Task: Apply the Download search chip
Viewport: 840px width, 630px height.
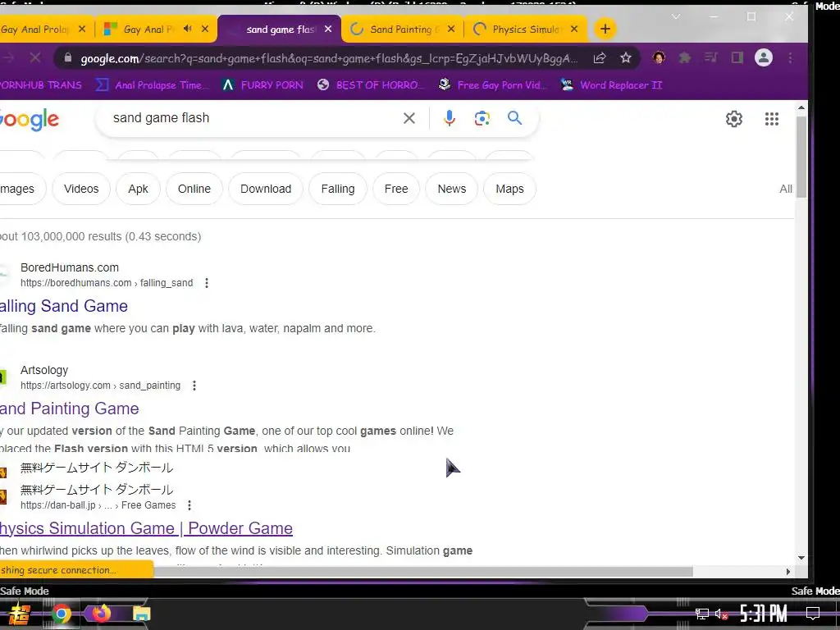Action: pyautogui.click(x=266, y=189)
